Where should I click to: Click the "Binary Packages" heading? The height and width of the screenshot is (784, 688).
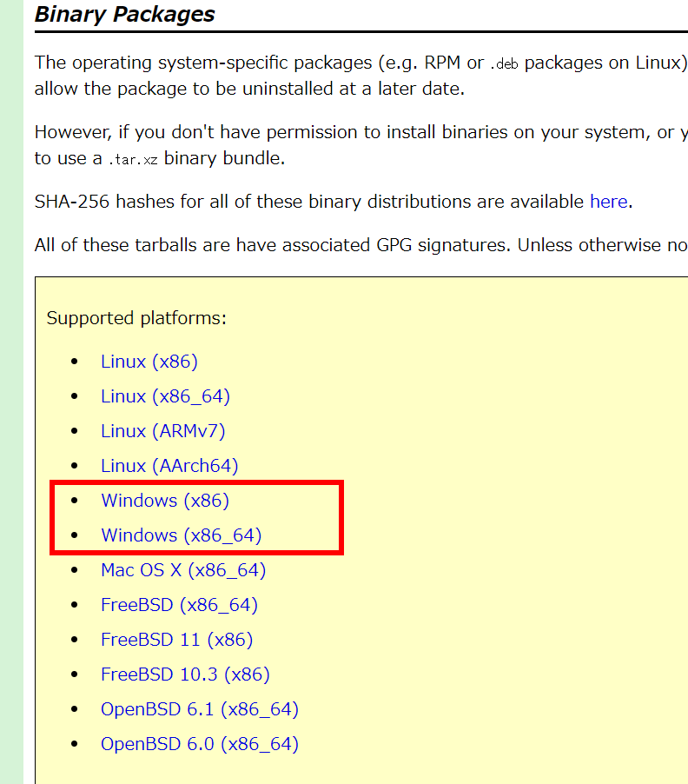pyautogui.click(x=125, y=14)
